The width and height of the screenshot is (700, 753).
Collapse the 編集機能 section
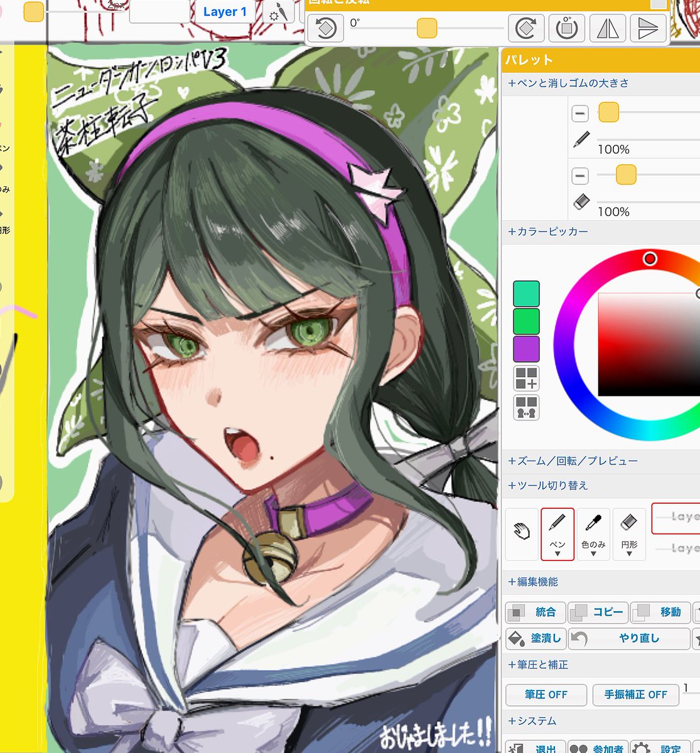pyautogui.click(x=532, y=582)
